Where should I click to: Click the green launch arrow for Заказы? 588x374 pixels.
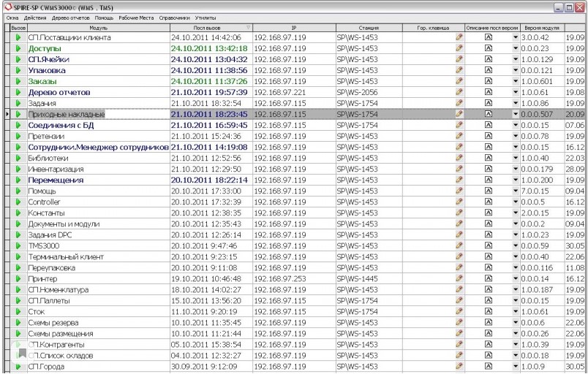(x=18, y=81)
